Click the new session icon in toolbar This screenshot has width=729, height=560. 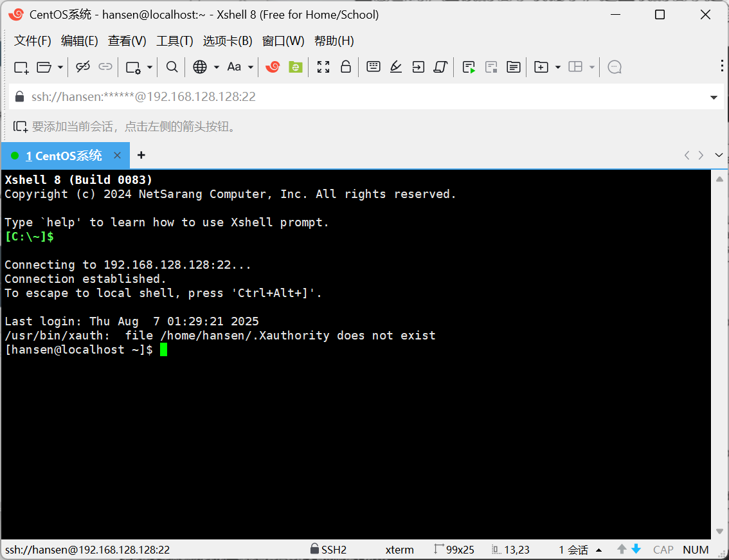point(21,67)
